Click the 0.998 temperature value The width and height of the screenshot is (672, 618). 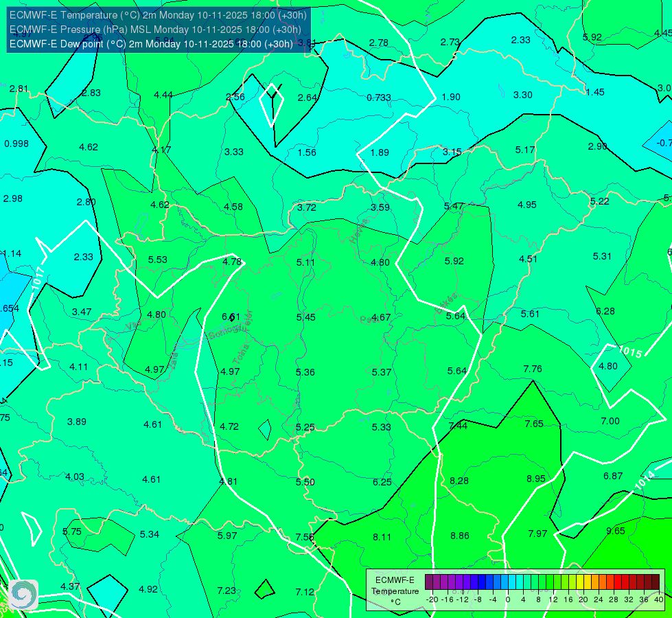click(16, 144)
